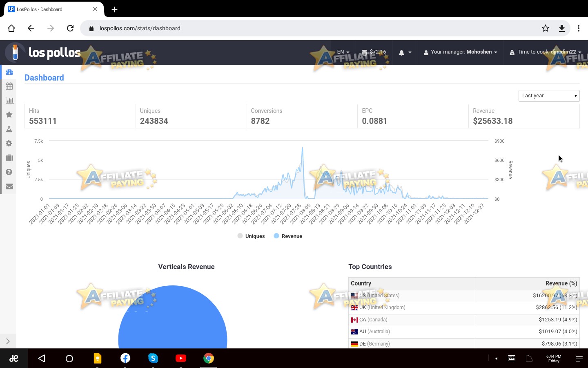588x368 pixels.
Task: Click the revenue peak on the chart
Action: click(303, 148)
